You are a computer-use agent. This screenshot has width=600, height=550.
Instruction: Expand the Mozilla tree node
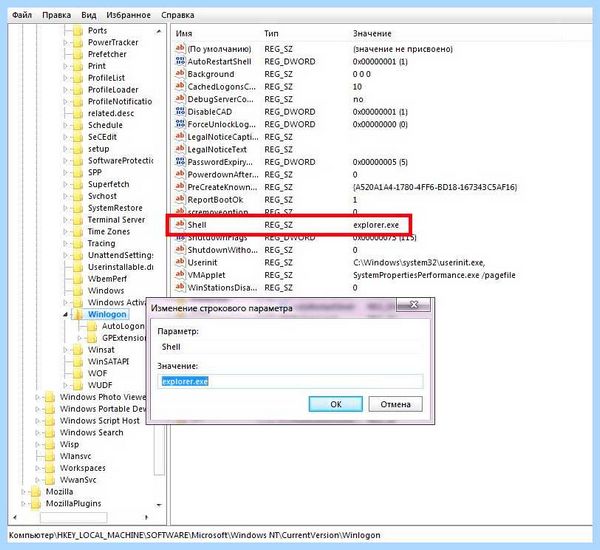[23, 491]
